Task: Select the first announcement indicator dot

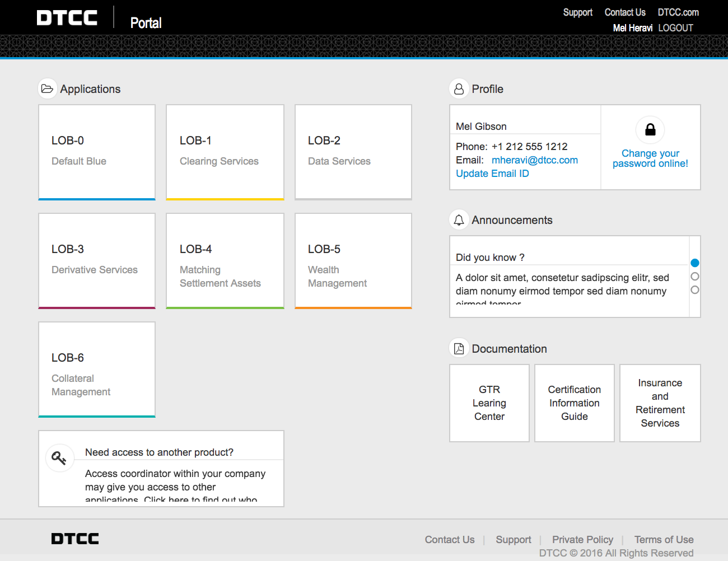Action: click(x=695, y=263)
